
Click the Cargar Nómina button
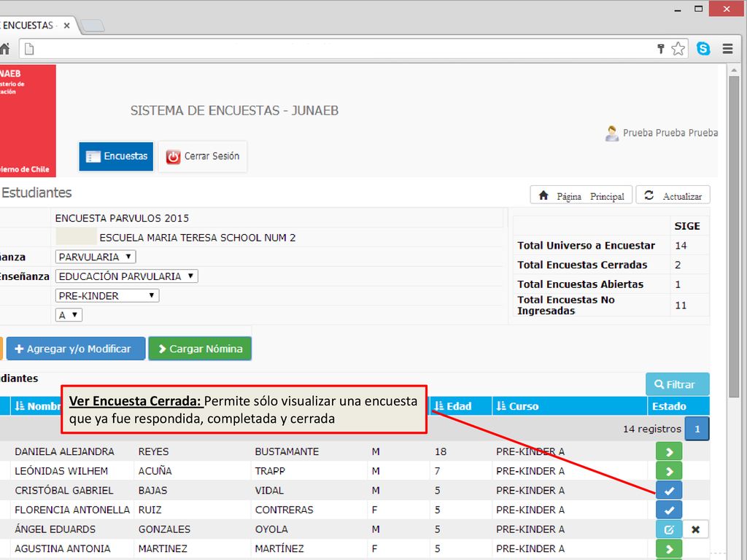coord(200,349)
